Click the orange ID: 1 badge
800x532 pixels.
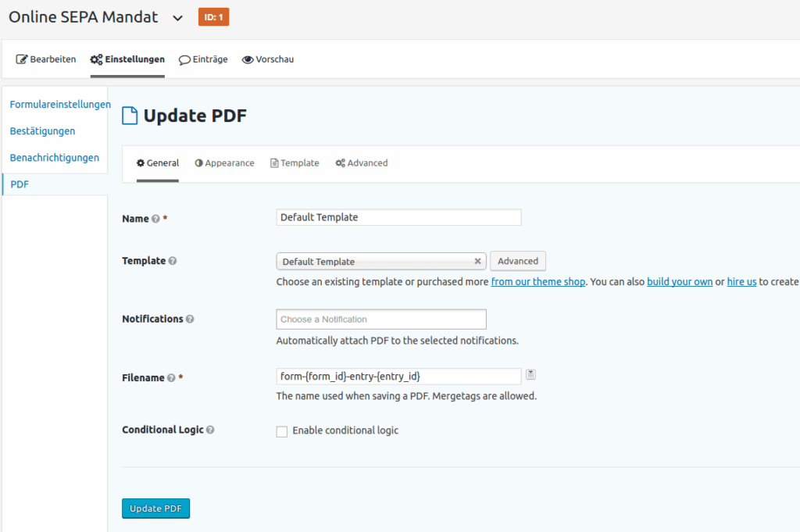214,17
